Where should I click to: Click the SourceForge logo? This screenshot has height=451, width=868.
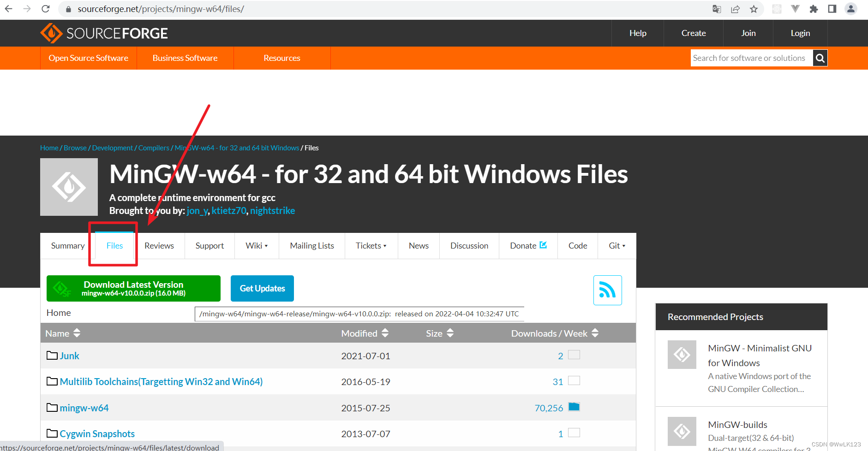click(104, 33)
